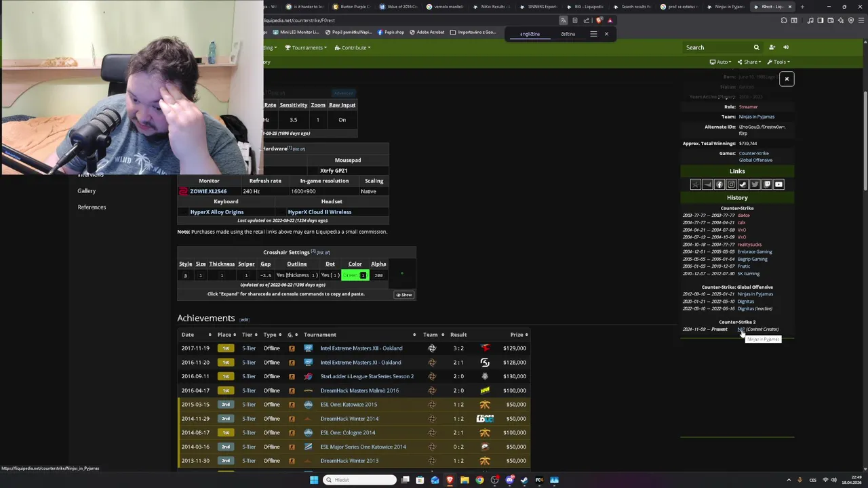Sort achievements by the Place column
Screen dimensions: 868x488
[x=226, y=334]
